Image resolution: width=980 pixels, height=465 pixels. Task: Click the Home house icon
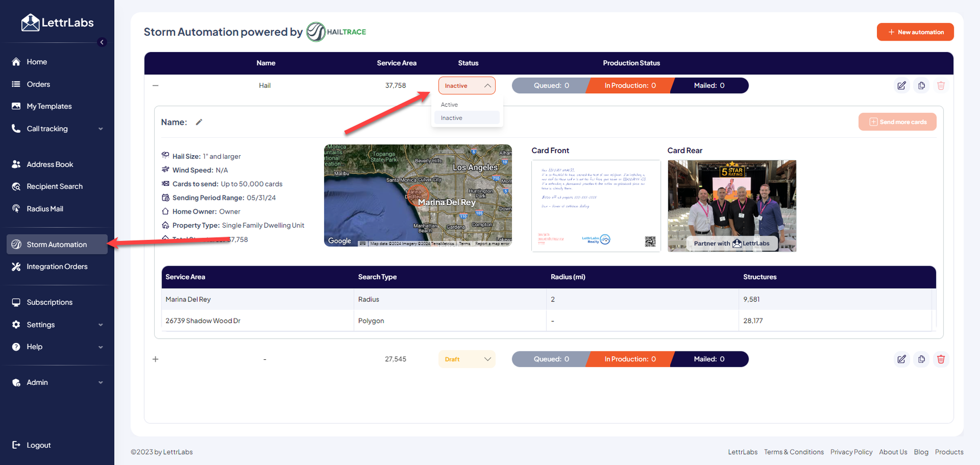pos(16,62)
